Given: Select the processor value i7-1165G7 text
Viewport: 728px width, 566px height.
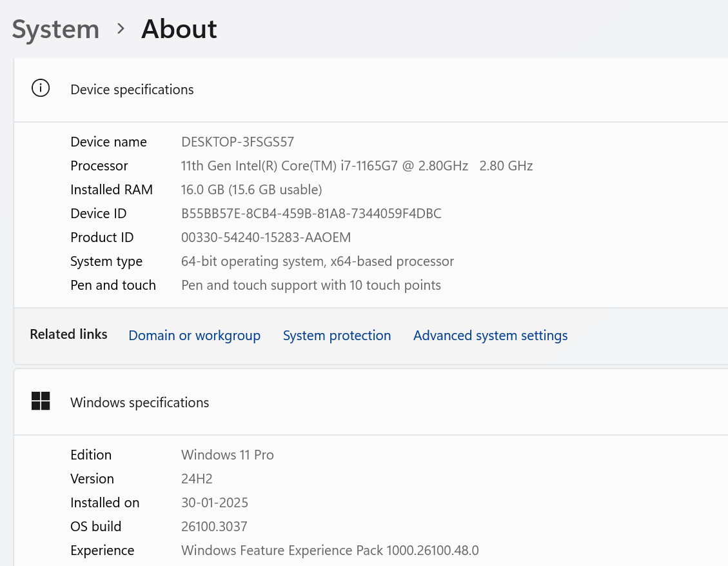Looking at the screenshot, I should coord(357,166).
